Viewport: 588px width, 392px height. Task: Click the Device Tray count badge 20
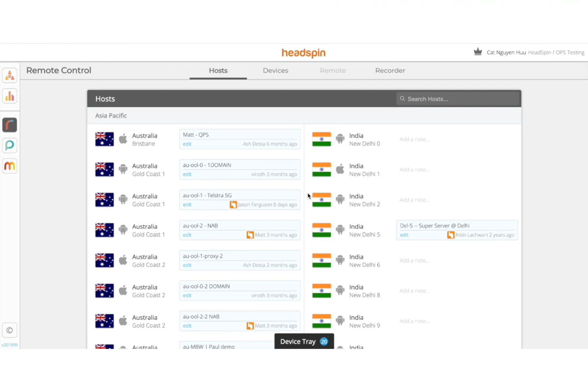(324, 342)
